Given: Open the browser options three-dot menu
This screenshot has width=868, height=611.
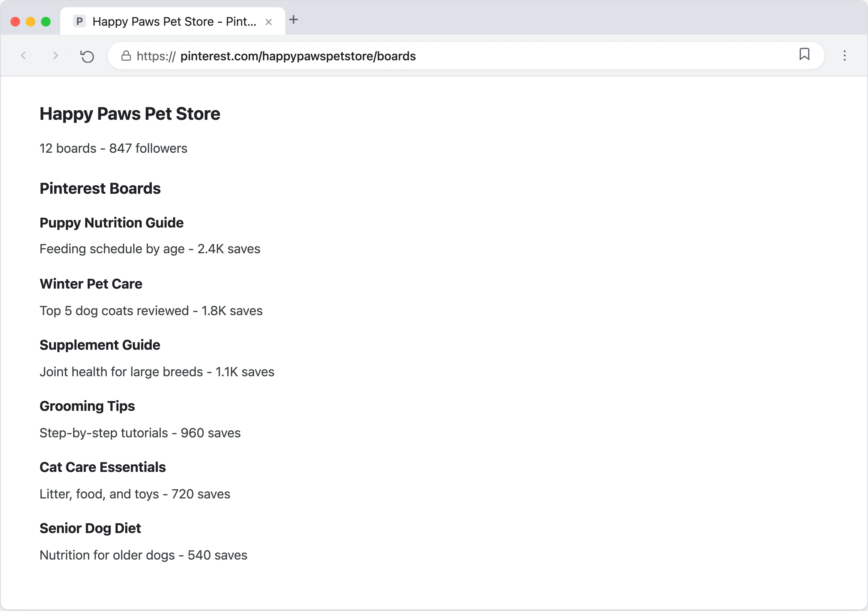Looking at the screenshot, I should [844, 55].
